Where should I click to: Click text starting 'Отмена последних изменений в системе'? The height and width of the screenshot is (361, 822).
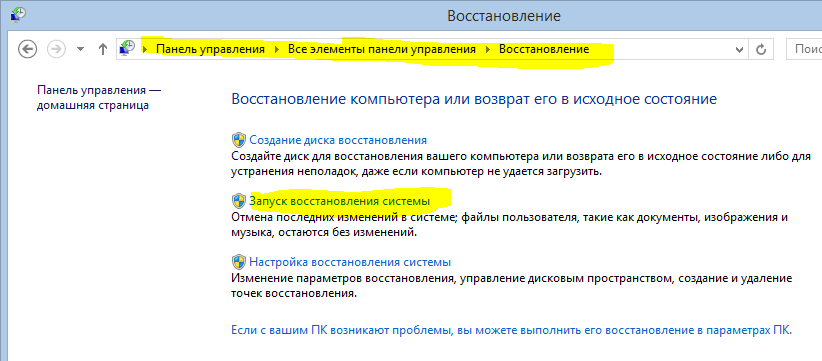[510, 225]
